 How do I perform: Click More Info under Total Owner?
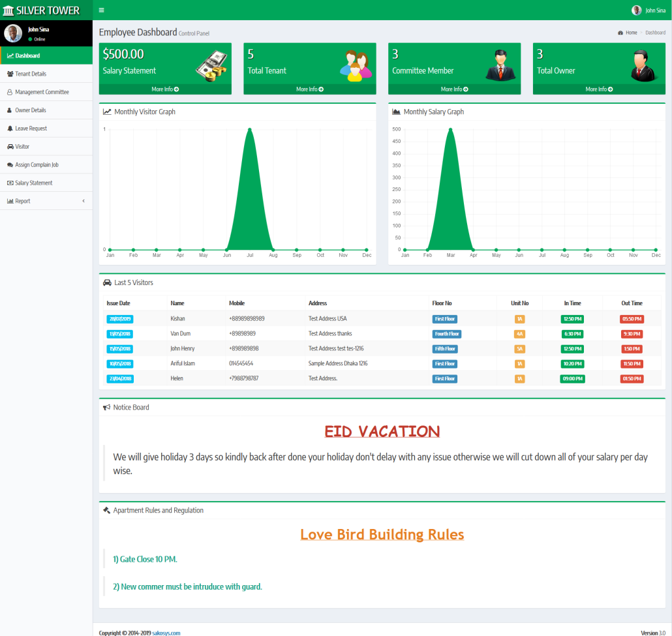click(x=599, y=89)
